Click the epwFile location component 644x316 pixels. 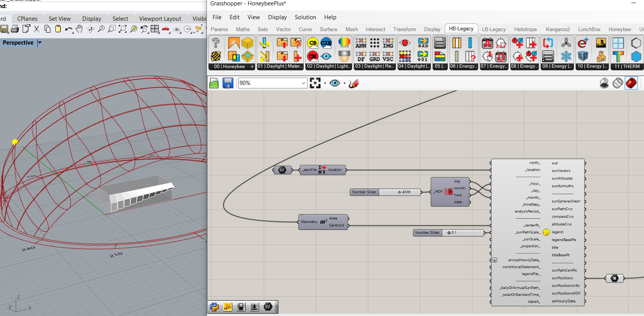323,170
